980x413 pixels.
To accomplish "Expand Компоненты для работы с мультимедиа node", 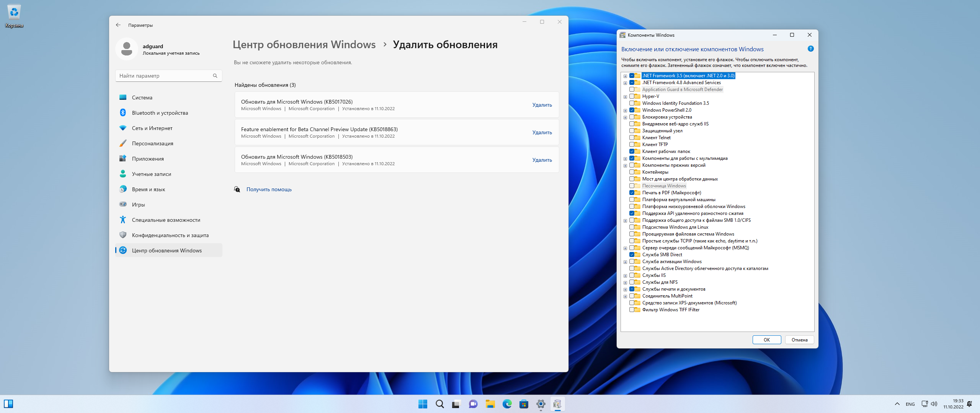I will coord(625,159).
